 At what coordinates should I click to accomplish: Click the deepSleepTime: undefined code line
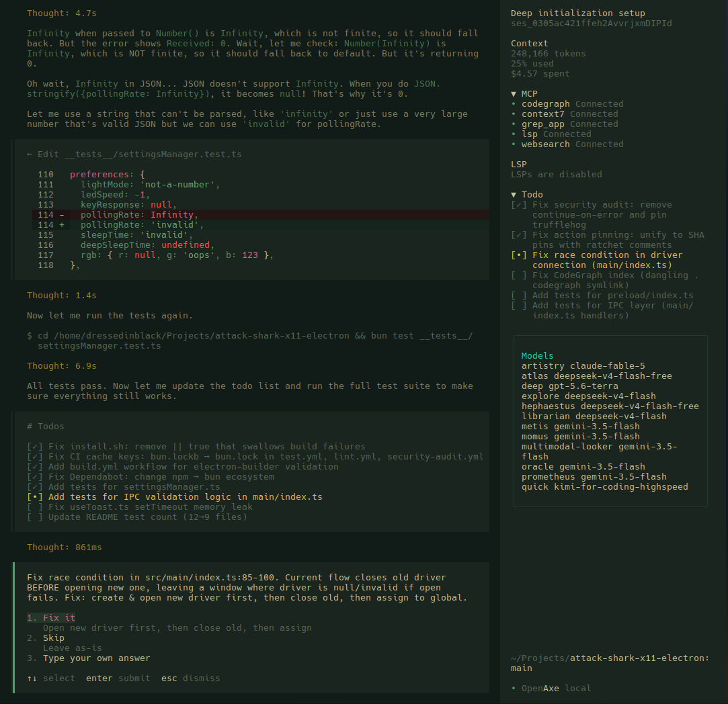[147, 245]
